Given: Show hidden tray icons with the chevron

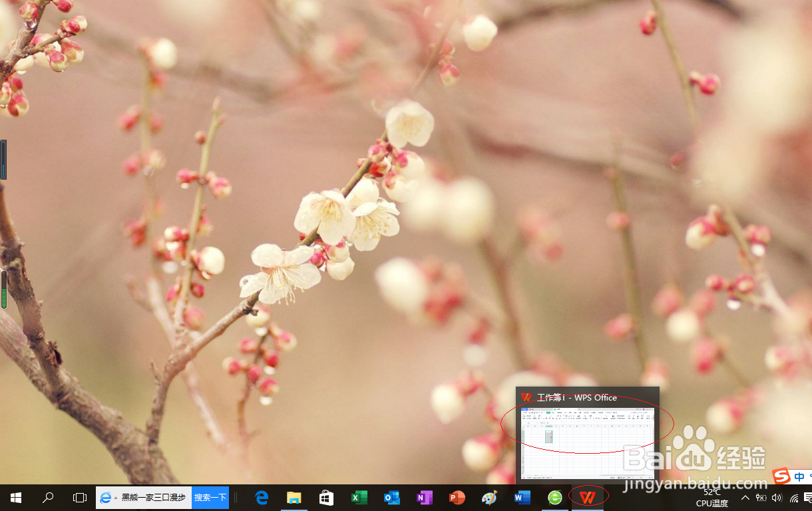Looking at the screenshot, I should [x=745, y=498].
